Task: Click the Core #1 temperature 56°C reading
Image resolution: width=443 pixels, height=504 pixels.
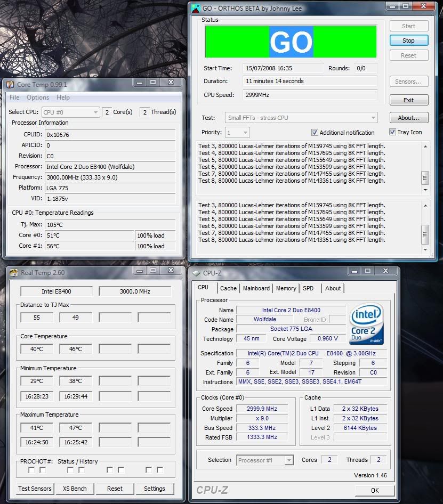Action: [x=90, y=246]
